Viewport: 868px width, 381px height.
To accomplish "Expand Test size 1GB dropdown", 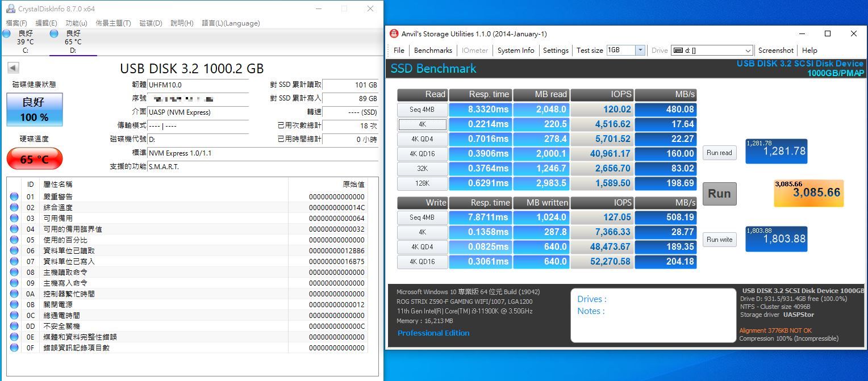I will pyautogui.click(x=640, y=50).
